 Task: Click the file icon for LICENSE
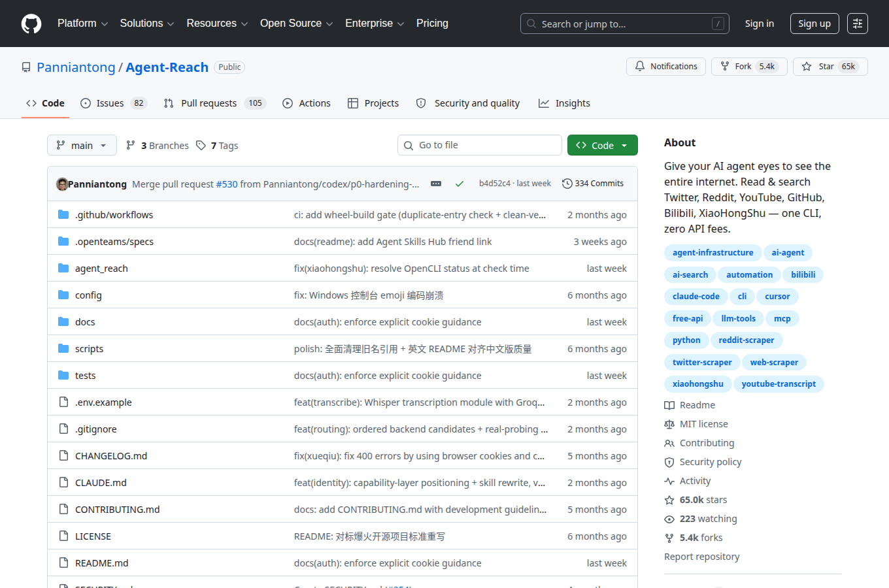click(63, 536)
